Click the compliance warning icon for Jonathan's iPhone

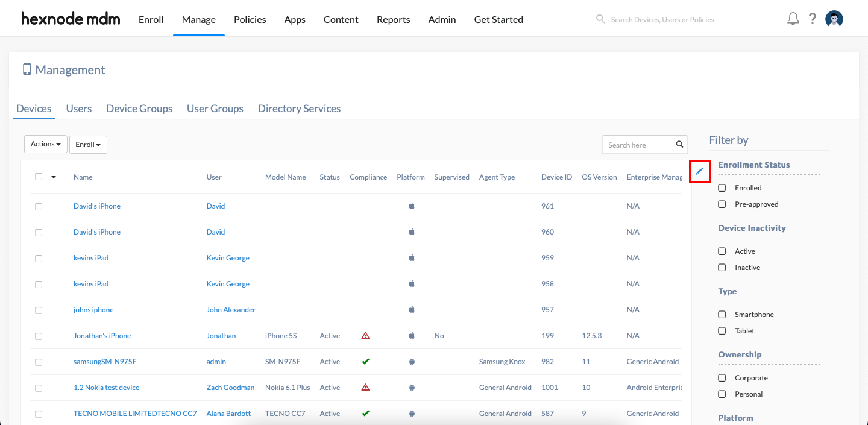click(x=365, y=335)
